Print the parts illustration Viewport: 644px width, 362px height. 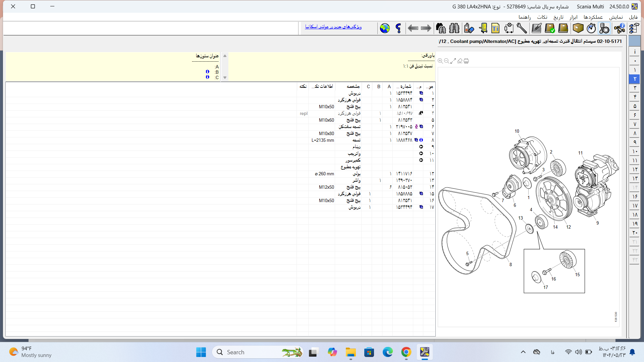(466, 61)
